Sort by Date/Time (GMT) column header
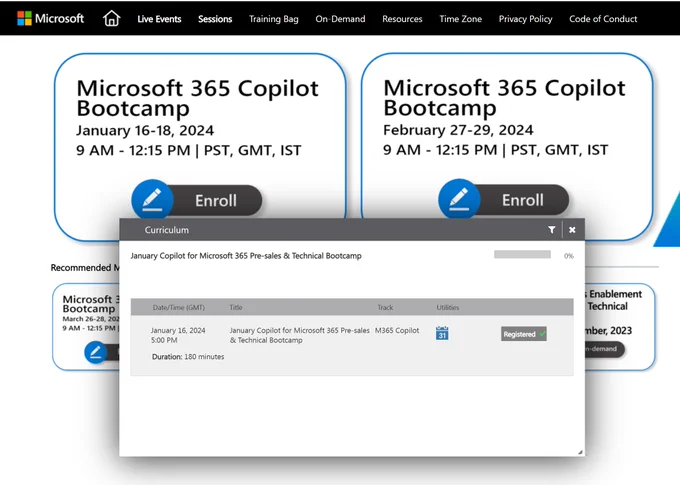The height and width of the screenshot is (485, 680). pyautogui.click(x=179, y=307)
